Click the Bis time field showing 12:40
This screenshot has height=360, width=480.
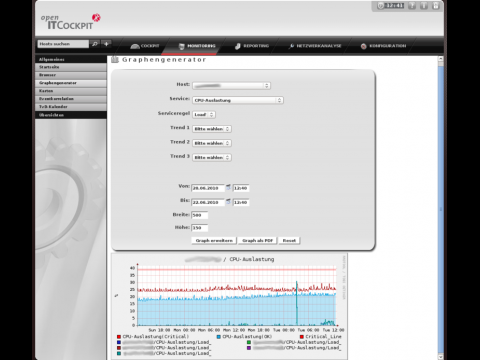[241, 202]
